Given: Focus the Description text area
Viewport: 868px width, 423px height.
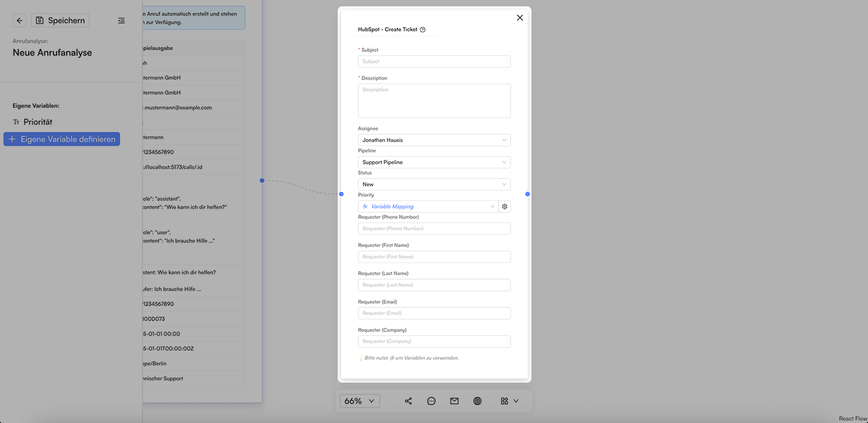Looking at the screenshot, I should click(434, 101).
